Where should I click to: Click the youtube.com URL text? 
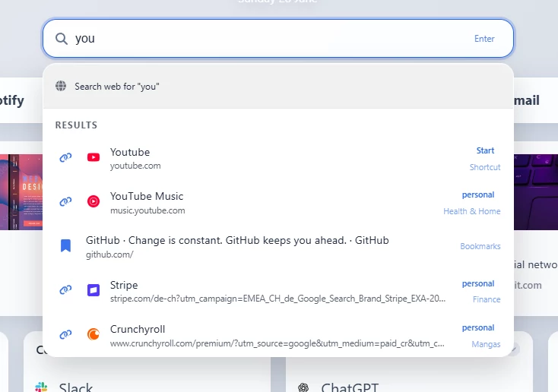click(x=135, y=166)
